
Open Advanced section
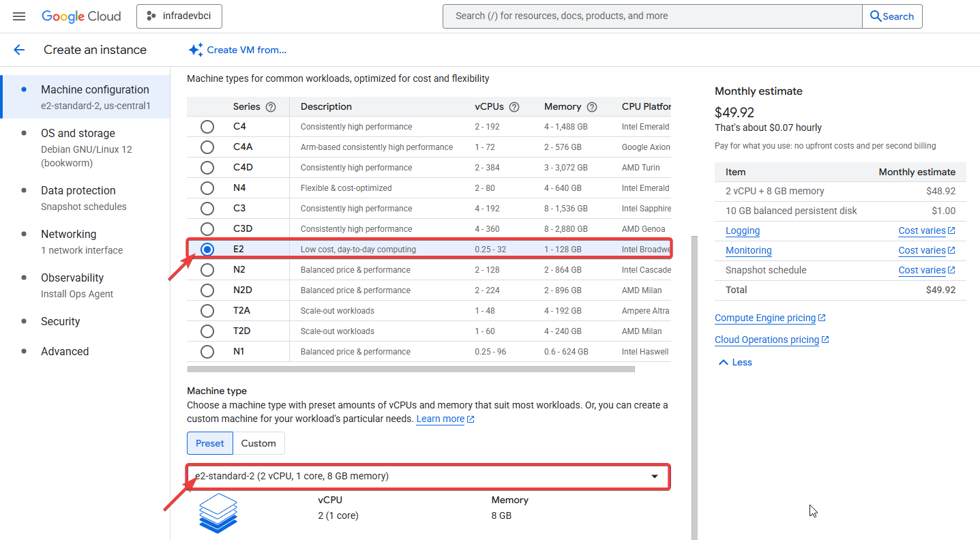pyautogui.click(x=85, y=352)
